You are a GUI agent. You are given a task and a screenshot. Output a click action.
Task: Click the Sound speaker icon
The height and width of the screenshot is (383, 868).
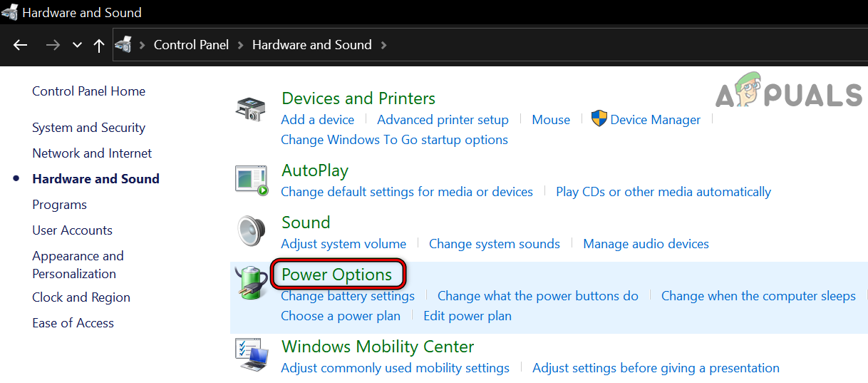click(250, 232)
